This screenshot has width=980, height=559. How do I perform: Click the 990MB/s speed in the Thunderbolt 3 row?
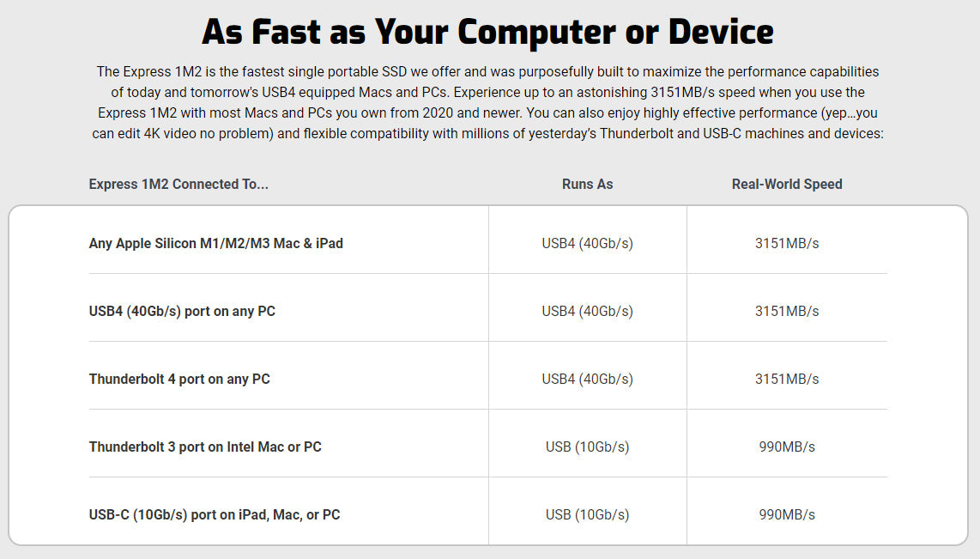787,447
